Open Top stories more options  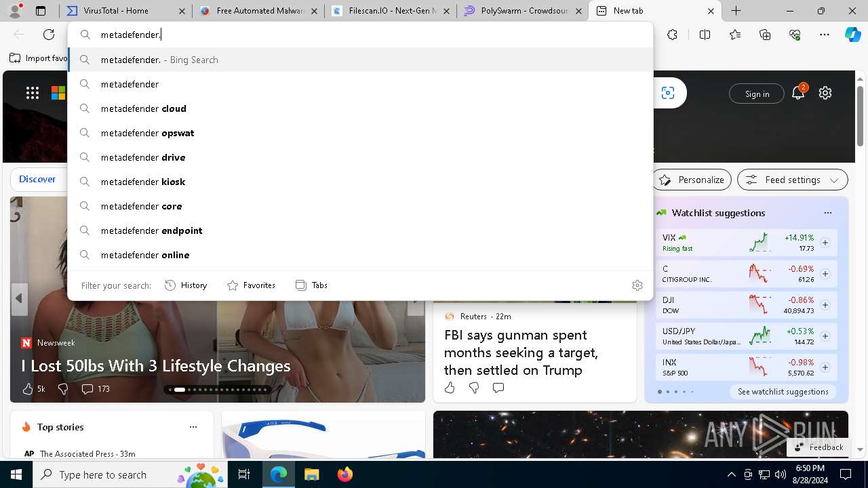[193, 427]
